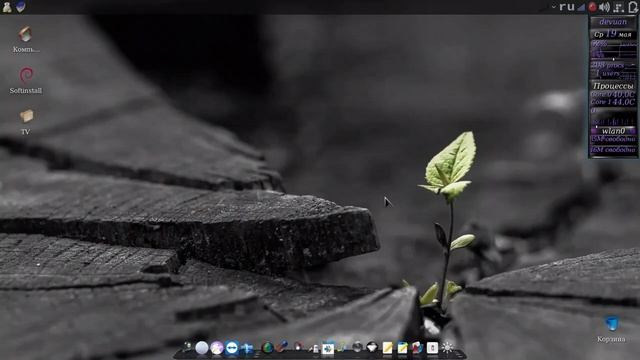Open the plain yellow note dock icon

[387, 348]
